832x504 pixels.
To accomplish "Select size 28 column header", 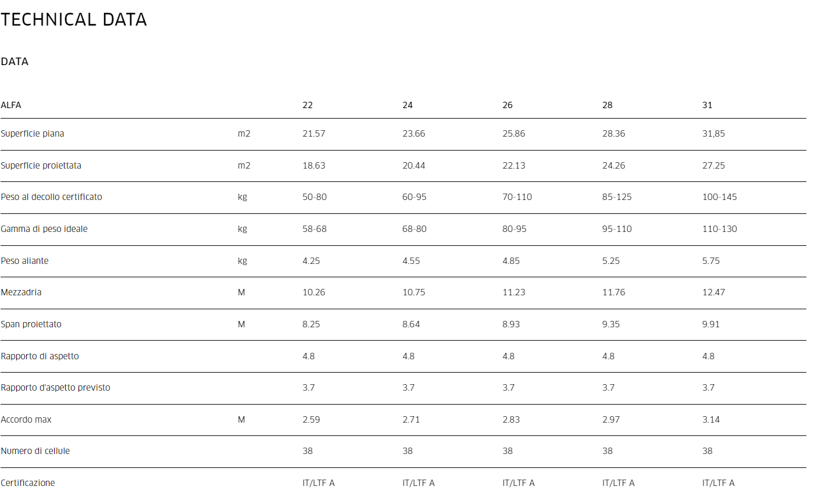I will coord(608,105).
